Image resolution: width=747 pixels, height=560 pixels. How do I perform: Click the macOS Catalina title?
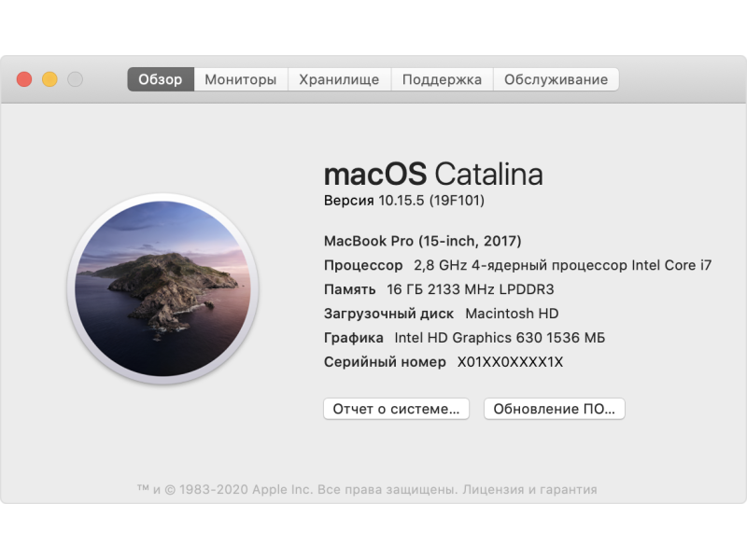pyautogui.click(x=433, y=174)
